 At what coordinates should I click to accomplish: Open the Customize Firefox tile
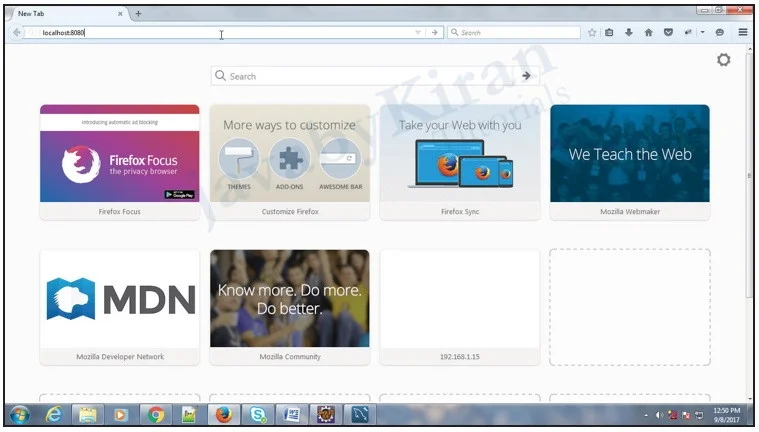click(x=289, y=162)
